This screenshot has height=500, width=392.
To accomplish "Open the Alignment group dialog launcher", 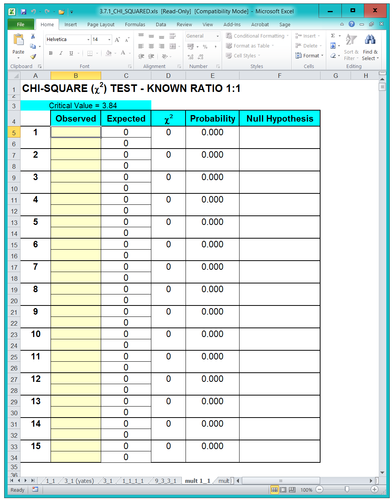I will point(179,66).
